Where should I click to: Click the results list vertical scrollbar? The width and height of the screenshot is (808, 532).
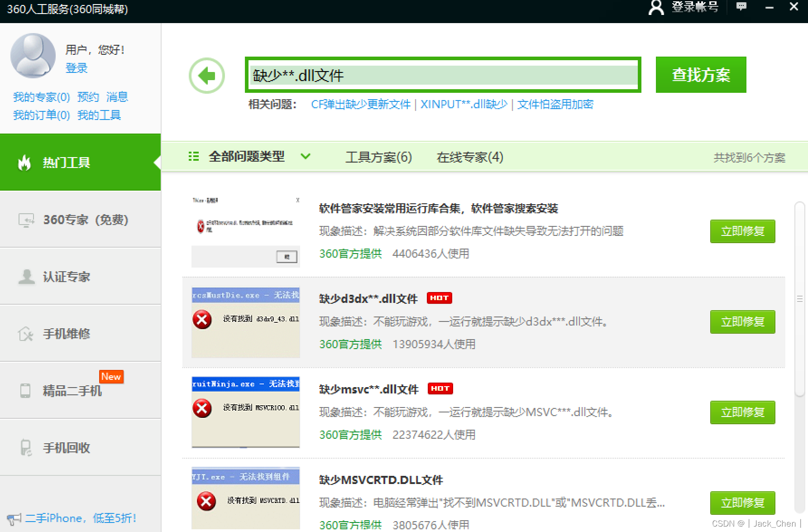pos(800,299)
